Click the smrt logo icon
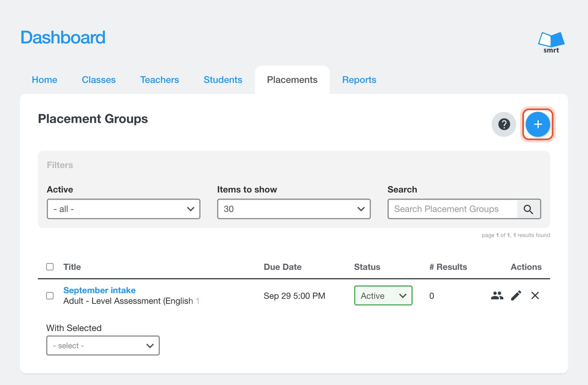Image resolution: width=588 pixels, height=385 pixels. pyautogui.click(x=551, y=43)
